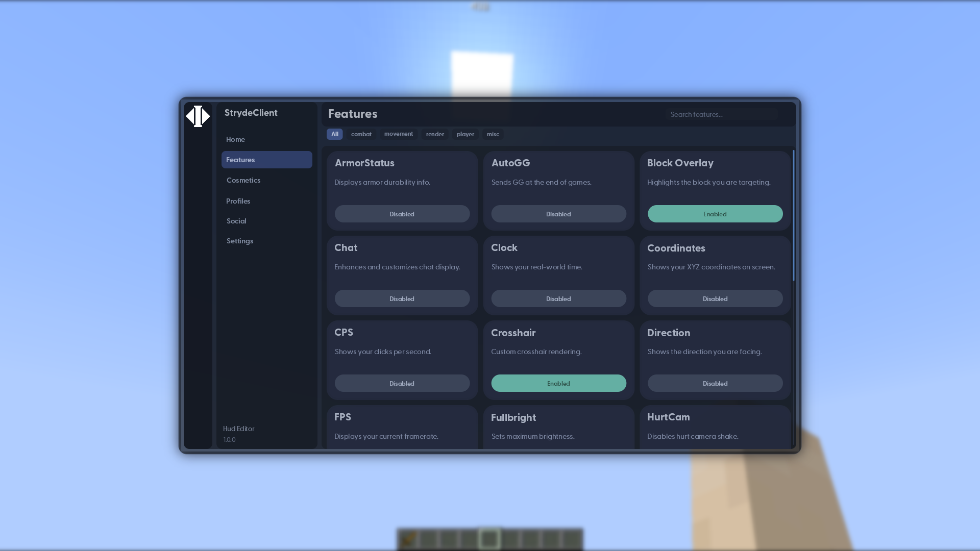980x551 pixels.
Task: Click the AutoGG card title
Action: (x=510, y=163)
